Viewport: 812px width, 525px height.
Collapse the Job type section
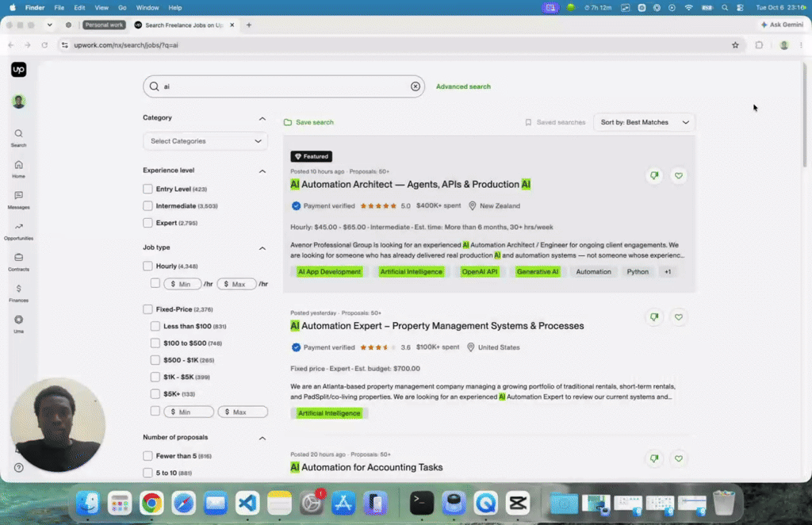pyautogui.click(x=262, y=248)
